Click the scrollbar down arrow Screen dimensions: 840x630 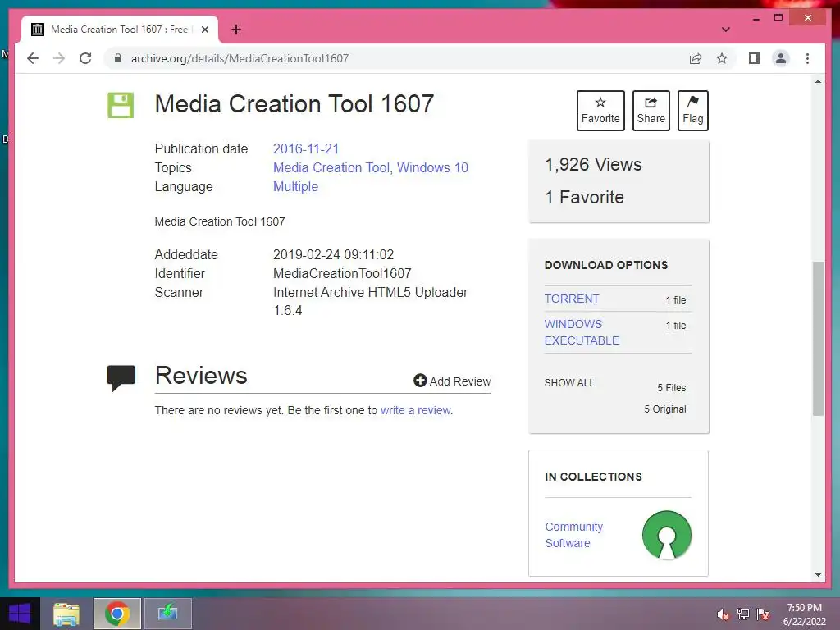818,575
